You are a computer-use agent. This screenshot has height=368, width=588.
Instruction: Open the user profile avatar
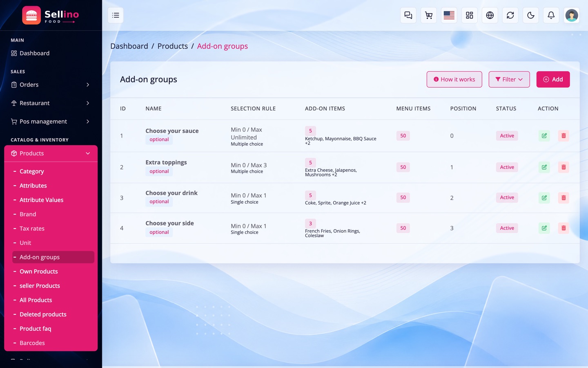(x=572, y=15)
